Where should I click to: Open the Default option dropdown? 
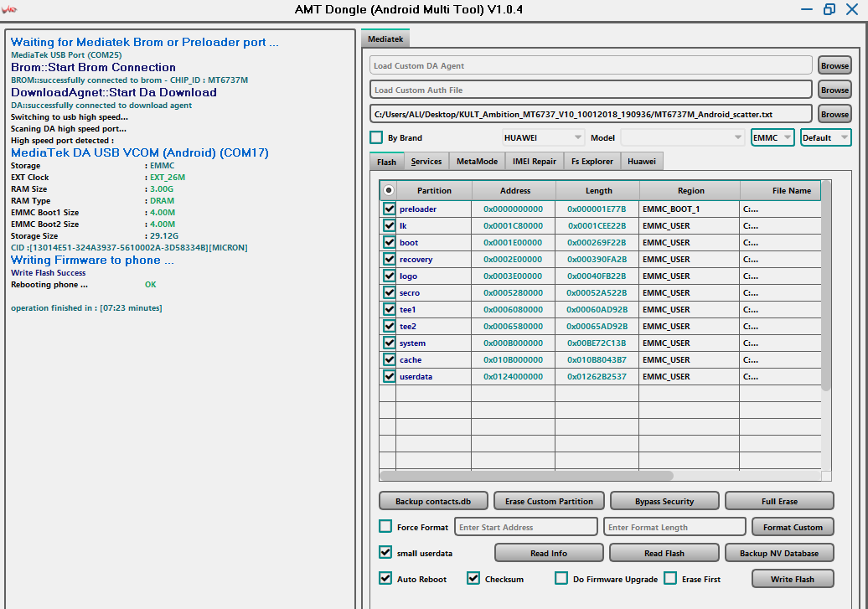[826, 137]
